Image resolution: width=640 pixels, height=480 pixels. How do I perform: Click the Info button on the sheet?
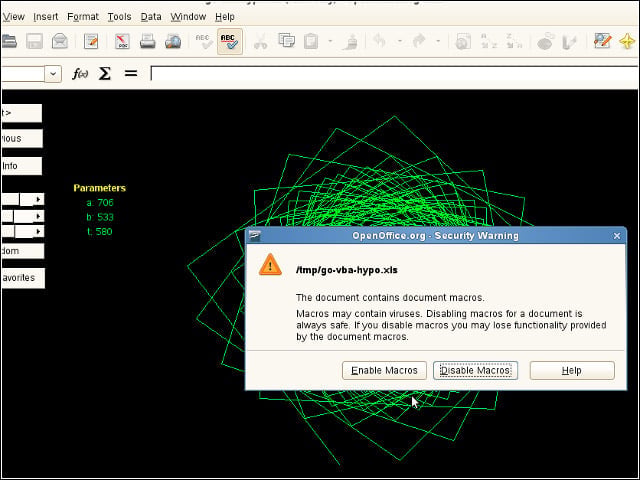click(x=22, y=166)
